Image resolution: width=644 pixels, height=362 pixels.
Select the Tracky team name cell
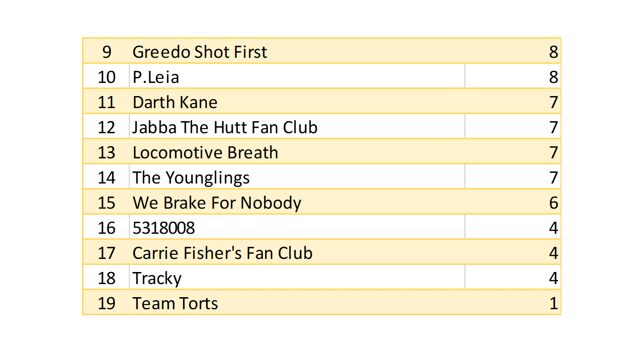157,278
